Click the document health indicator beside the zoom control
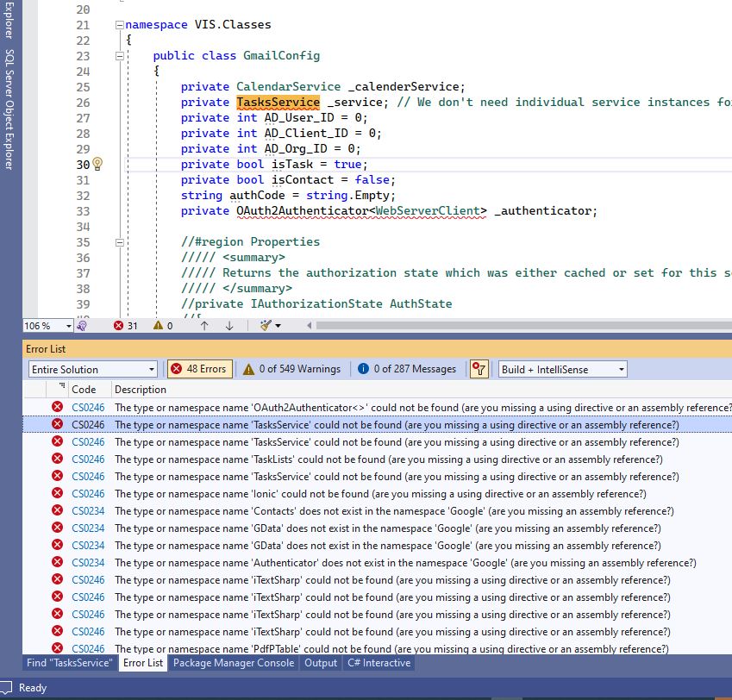Image resolution: width=732 pixels, height=700 pixels. (79, 325)
